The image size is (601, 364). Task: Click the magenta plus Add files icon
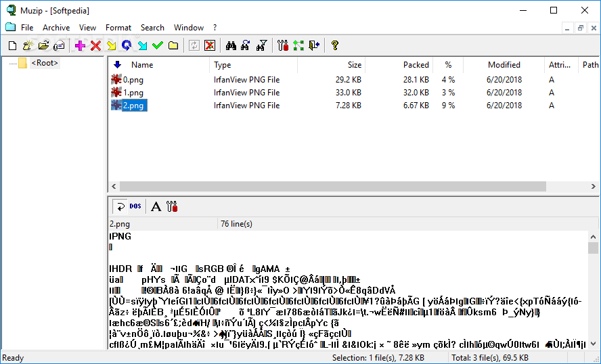(x=80, y=45)
